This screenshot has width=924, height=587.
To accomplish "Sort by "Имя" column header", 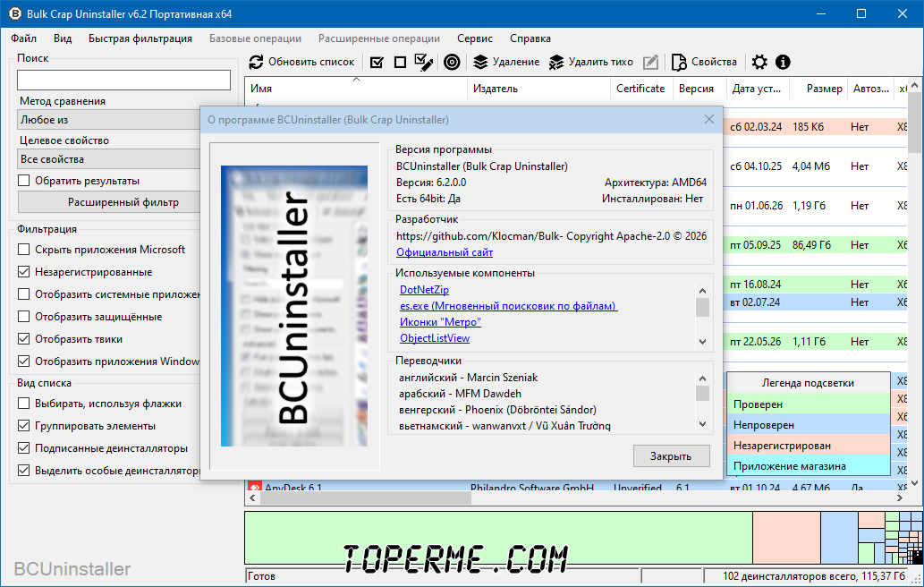I will 356,89.
